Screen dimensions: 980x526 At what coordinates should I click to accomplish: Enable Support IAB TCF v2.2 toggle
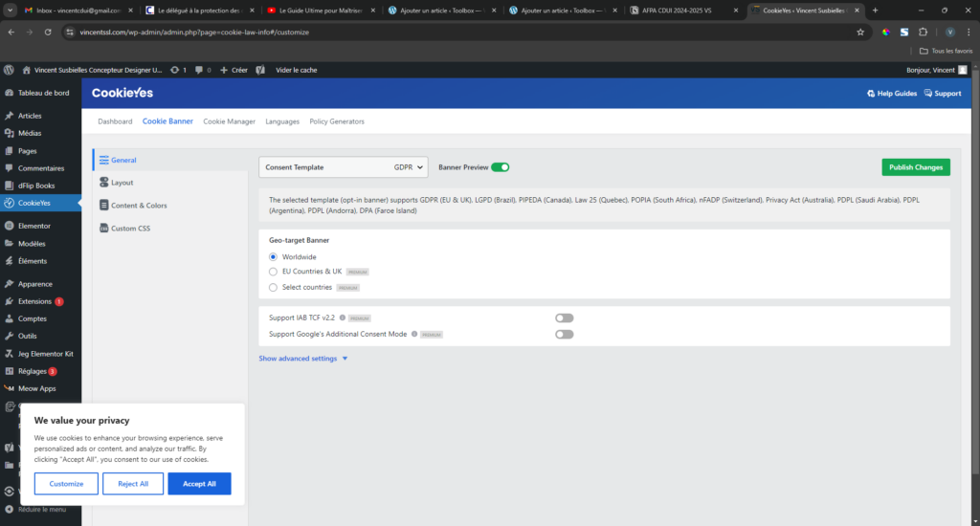[564, 318]
